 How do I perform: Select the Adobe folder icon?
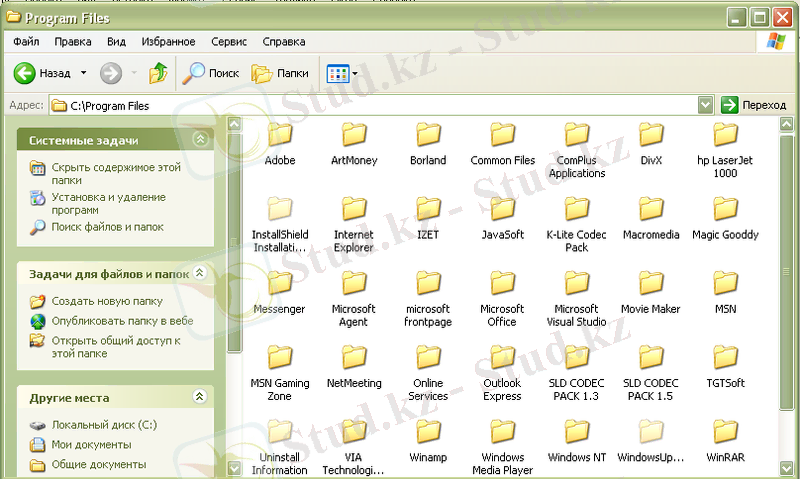(x=280, y=135)
